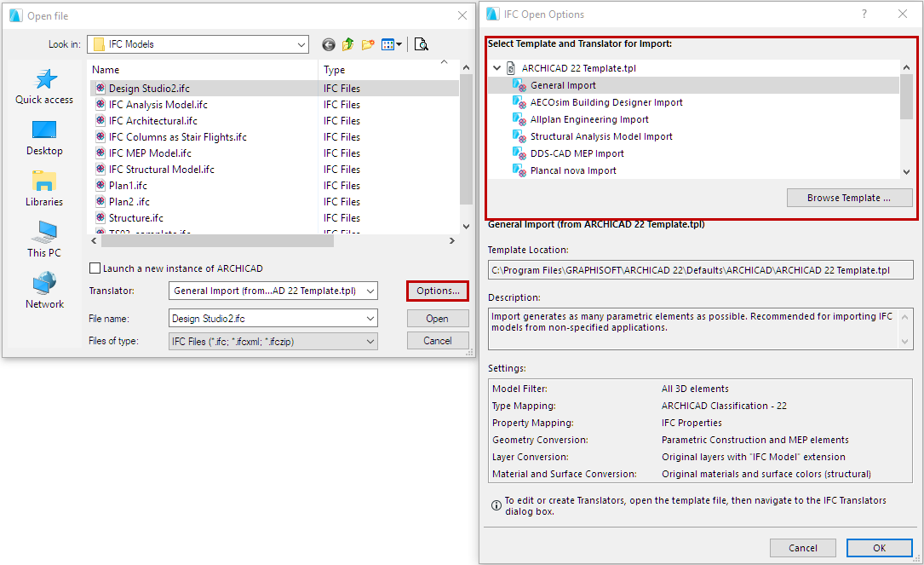Screen dimensions: 924x565
Task: Cancel the IFC Open Options dialog
Action: point(802,548)
